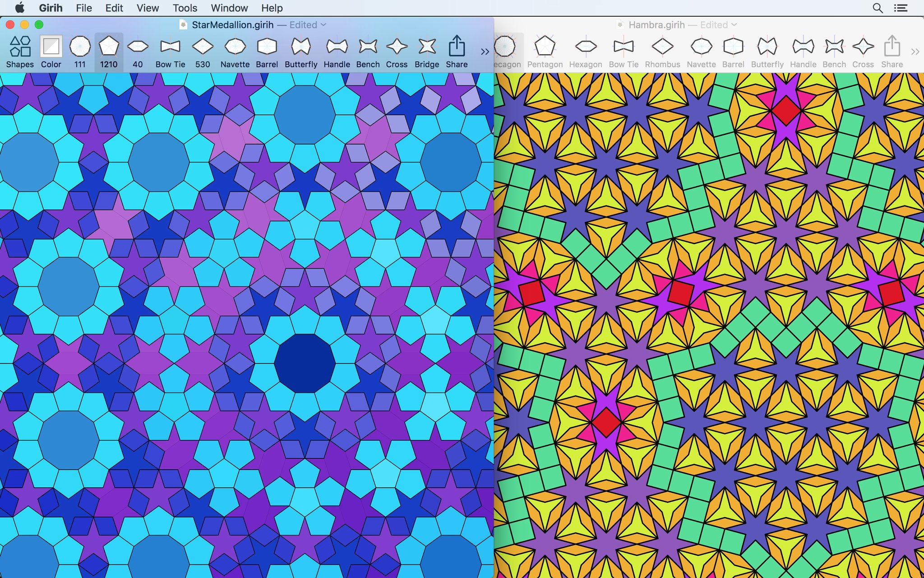Open the Window menu

pos(229,8)
